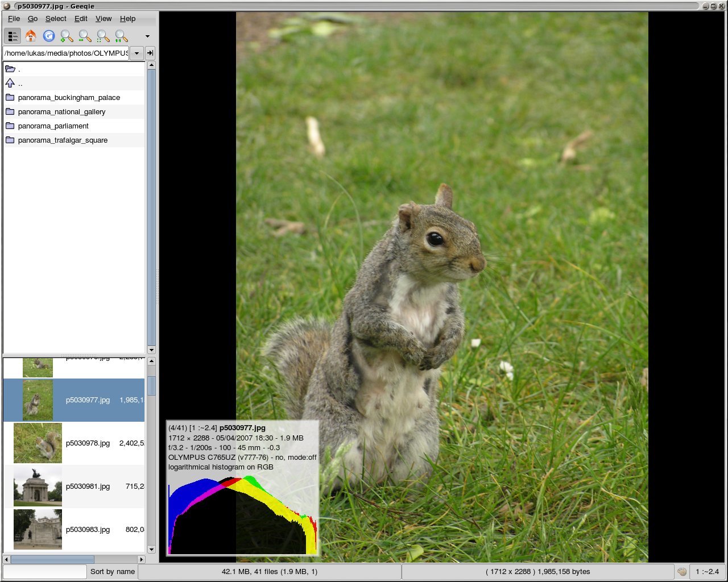
Task: Click the p5030977.jpg title in overlay info
Action: [x=242, y=428]
